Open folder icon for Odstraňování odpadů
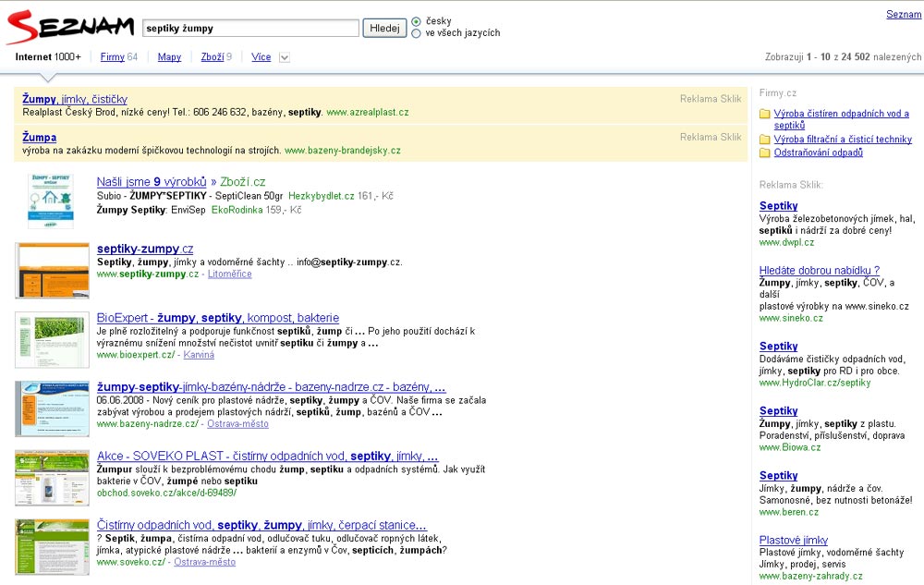Screen dimensions: 924x585 765,153
